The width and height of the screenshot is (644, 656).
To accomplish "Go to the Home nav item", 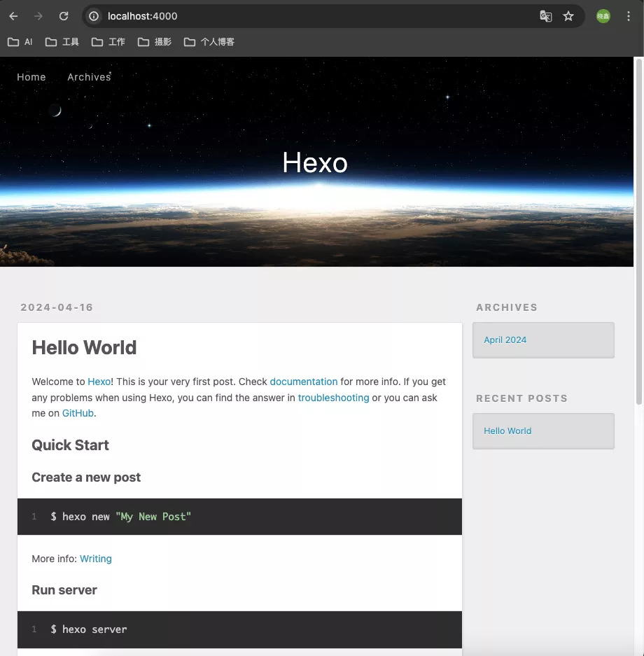I will tap(31, 77).
